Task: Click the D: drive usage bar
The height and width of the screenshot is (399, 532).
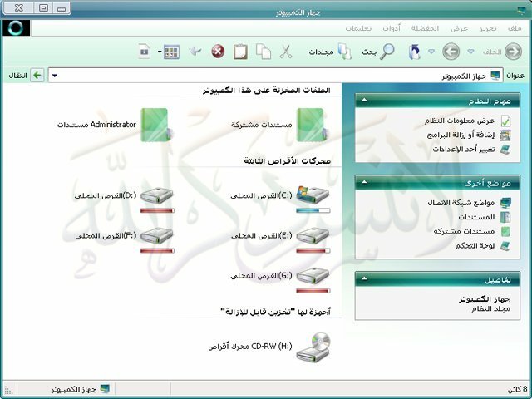Action: 157,210
